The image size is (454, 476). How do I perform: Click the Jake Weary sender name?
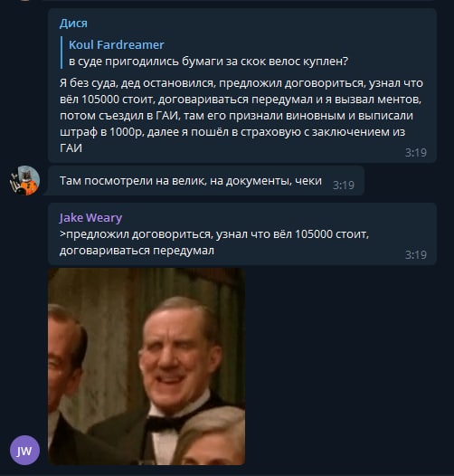click(90, 218)
